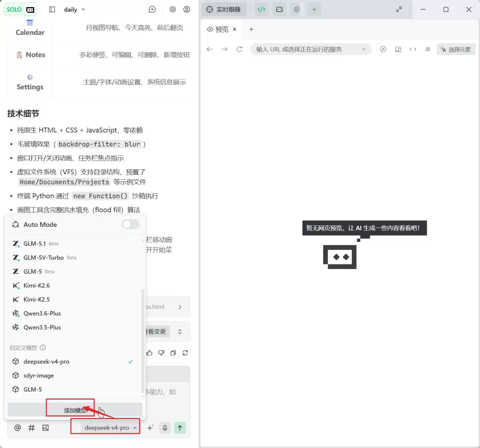The image size is (480, 448).
Task: Click the sparkle enhance prompt icon
Action: (150, 428)
